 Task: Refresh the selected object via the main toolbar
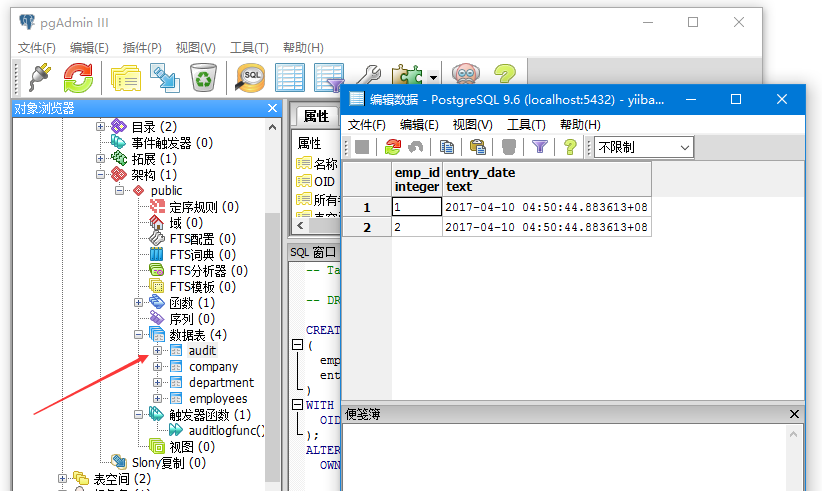click(x=78, y=78)
